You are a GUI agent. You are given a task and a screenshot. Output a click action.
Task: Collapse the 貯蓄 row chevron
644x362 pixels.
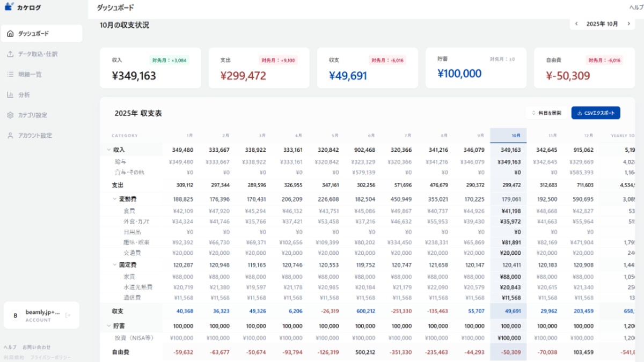pos(109,326)
